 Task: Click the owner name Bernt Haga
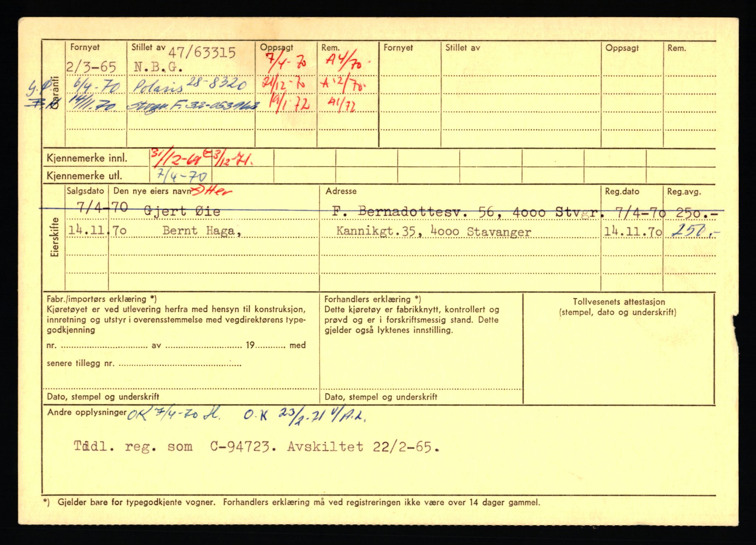click(202, 231)
